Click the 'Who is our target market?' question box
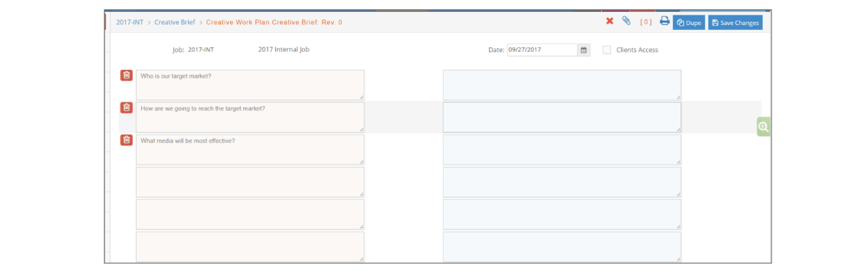868x277 pixels. [x=250, y=85]
